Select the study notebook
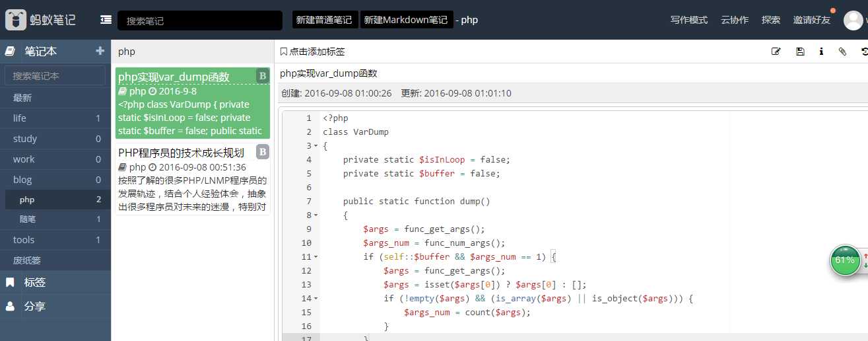The width and height of the screenshot is (868, 341). 55,139
